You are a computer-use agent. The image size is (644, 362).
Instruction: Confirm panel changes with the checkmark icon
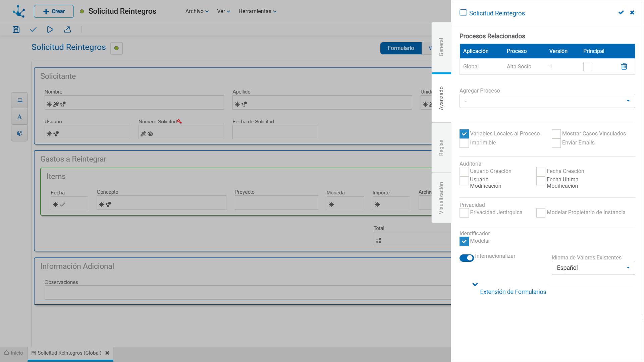[x=621, y=12]
